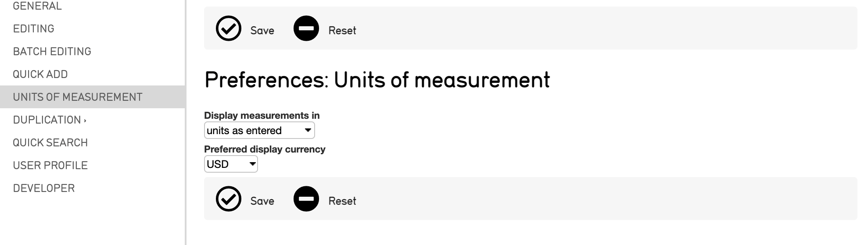This screenshot has width=868, height=245.
Task: Expand the Duplication submenu arrow
Action: click(x=85, y=120)
